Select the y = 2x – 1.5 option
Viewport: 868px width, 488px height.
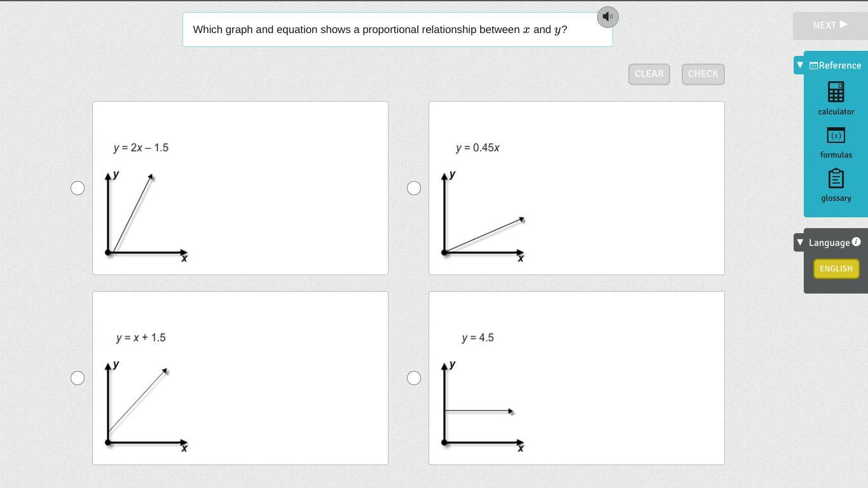78,188
